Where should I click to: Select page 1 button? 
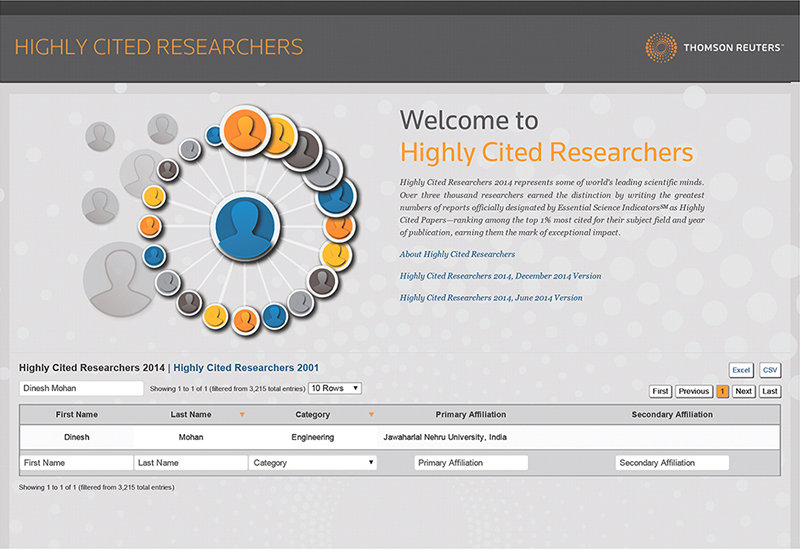[722, 391]
